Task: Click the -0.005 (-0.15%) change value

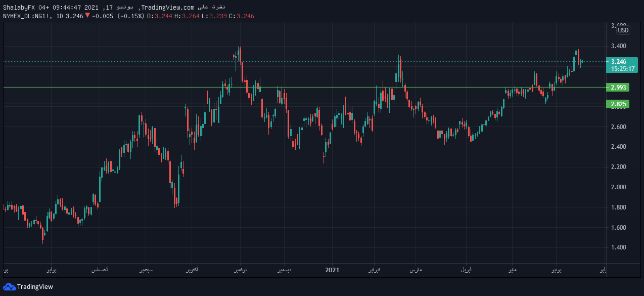Action: [x=118, y=16]
